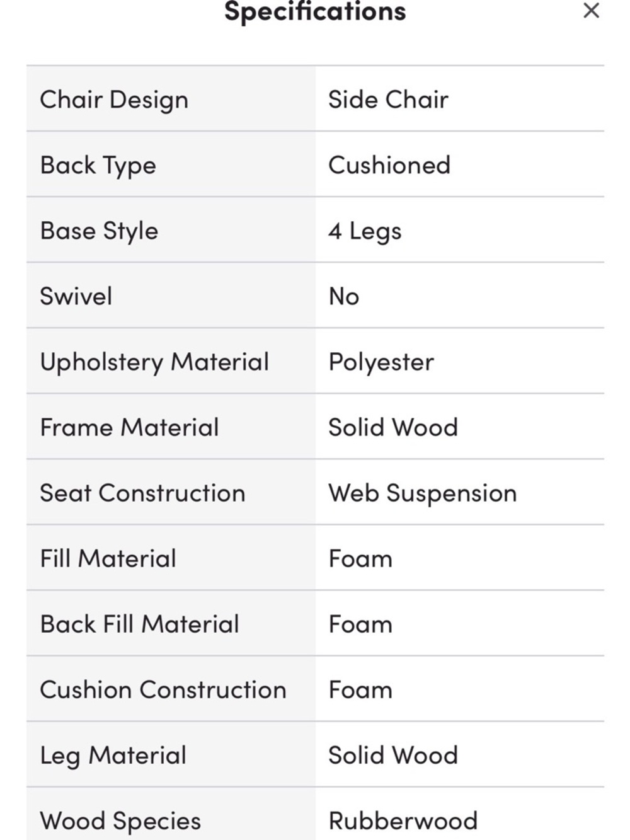The height and width of the screenshot is (840, 630).
Task: Select the Swivel row label
Action: click(x=76, y=296)
